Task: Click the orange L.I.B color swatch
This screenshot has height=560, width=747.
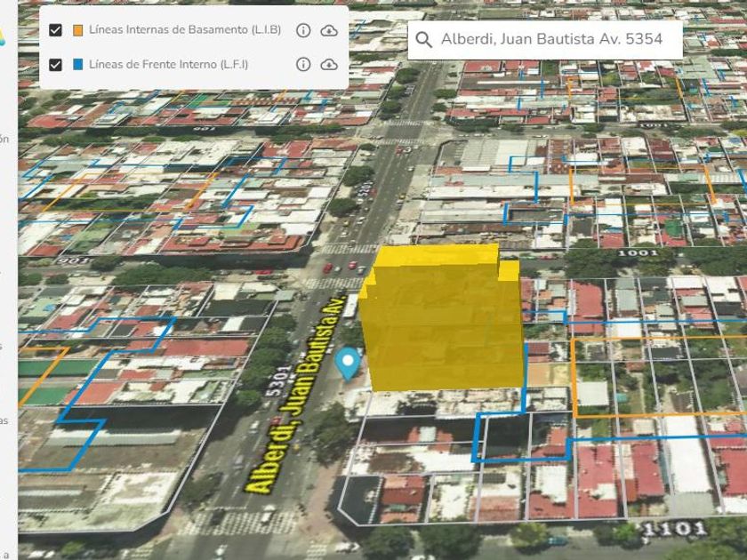Action: (x=77, y=30)
